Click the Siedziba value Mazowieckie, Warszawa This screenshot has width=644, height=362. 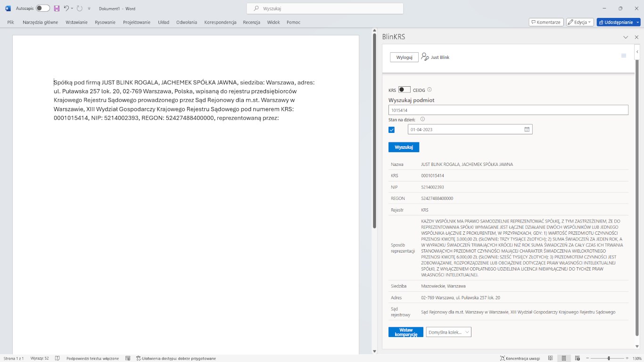[443, 286]
